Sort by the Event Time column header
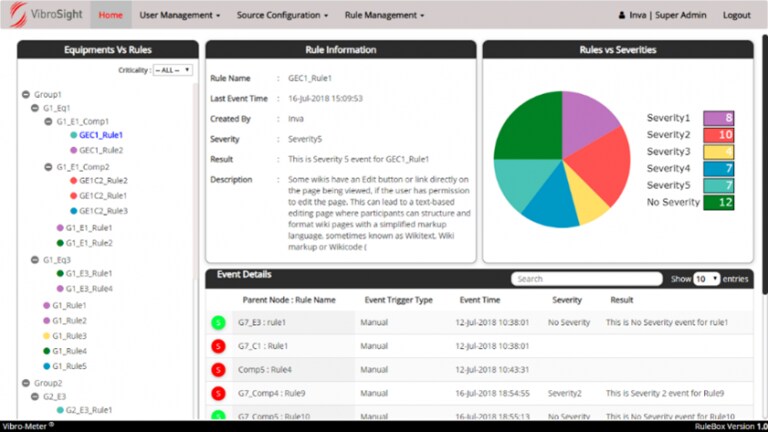768x432 pixels. coord(481,300)
